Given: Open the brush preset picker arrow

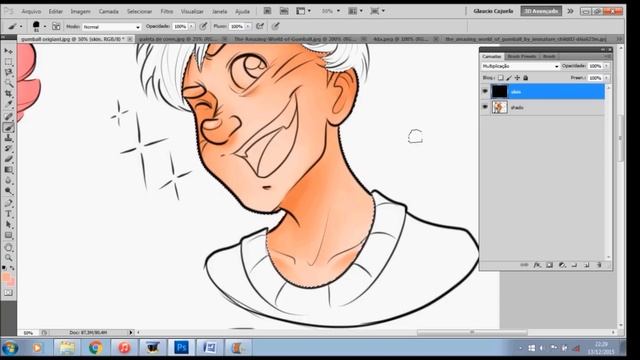Looking at the screenshot, I should [45, 27].
